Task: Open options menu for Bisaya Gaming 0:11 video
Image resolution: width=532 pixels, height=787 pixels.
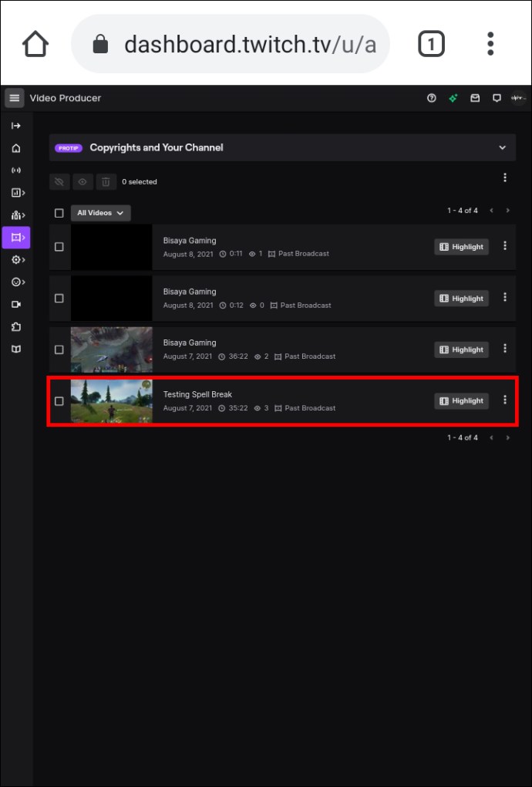Action: point(505,245)
